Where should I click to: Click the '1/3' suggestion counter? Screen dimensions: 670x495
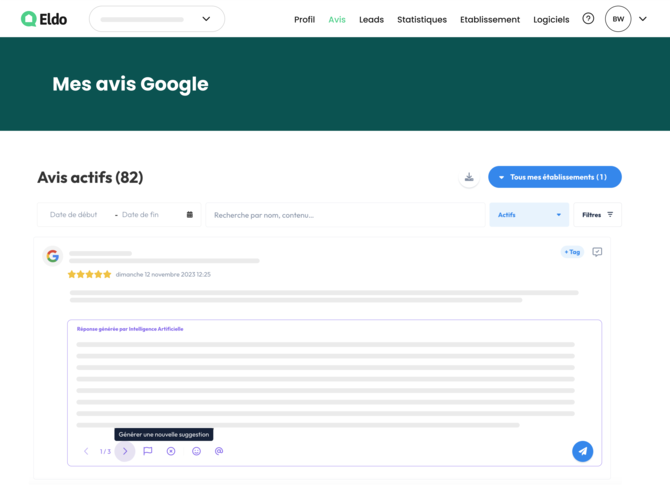pyautogui.click(x=105, y=451)
